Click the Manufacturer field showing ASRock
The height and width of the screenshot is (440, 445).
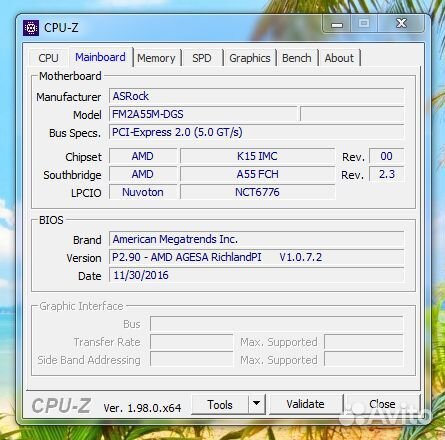(x=256, y=96)
